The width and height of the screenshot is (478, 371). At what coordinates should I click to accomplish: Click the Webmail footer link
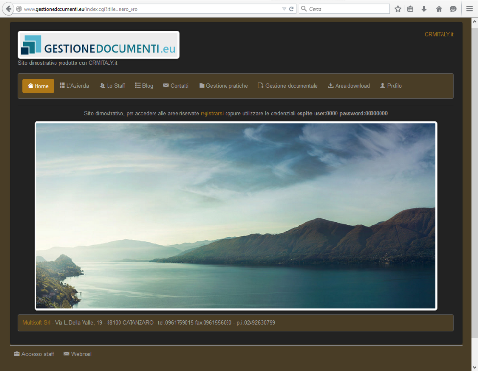[77, 354]
